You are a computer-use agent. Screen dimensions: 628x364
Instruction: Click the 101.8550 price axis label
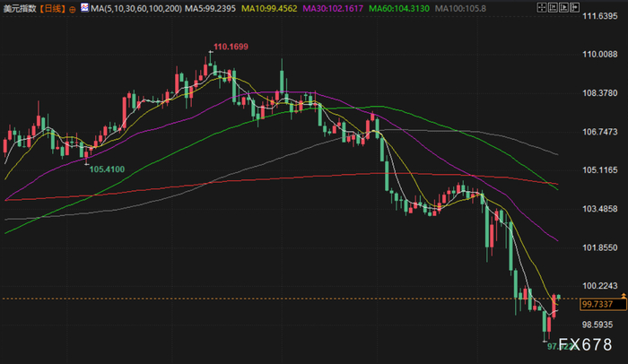coord(600,247)
